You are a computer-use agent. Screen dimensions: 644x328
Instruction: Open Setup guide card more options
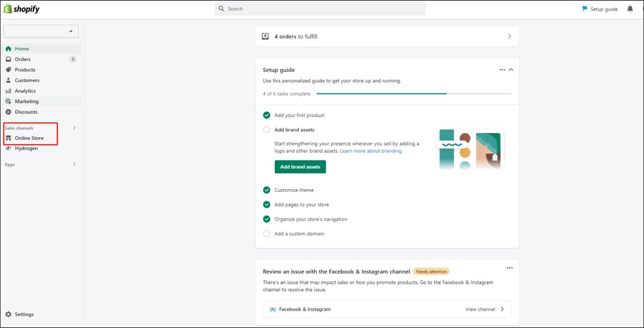tap(502, 70)
